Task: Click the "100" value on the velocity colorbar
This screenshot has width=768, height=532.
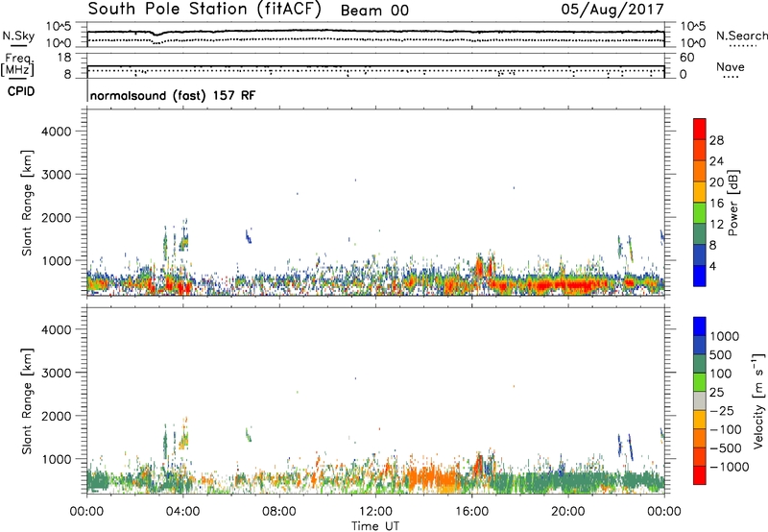Action: click(721, 374)
